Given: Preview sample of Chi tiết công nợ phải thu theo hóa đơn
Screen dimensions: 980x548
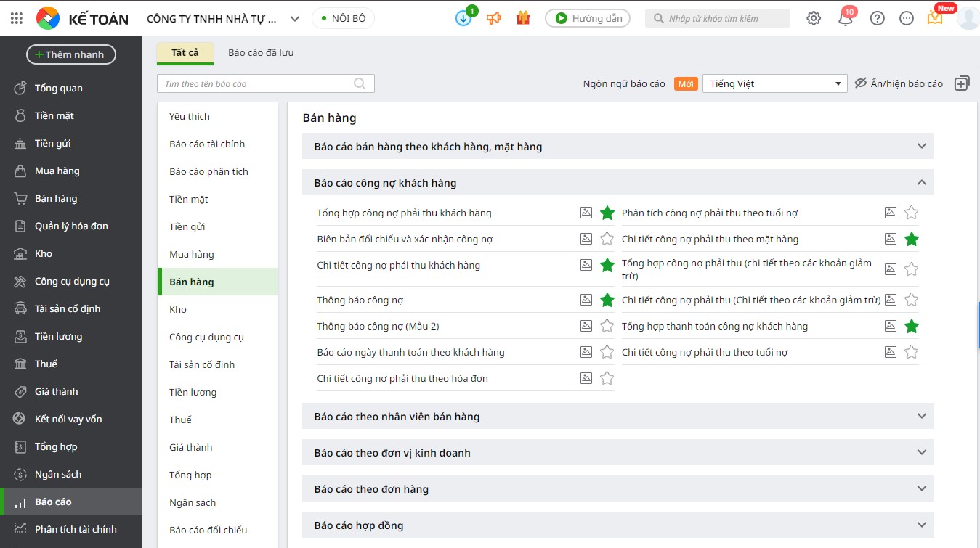Looking at the screenshot, I should [x=586, y=378].
